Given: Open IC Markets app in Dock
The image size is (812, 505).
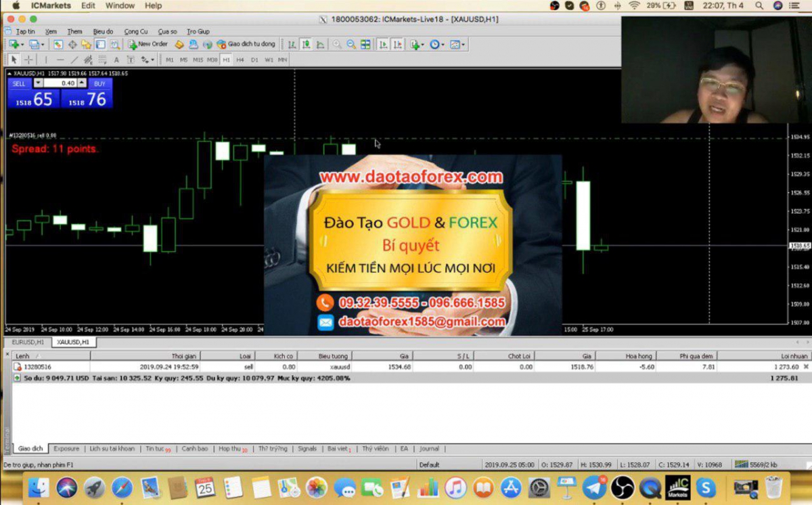Looking at the screenshot, I should tap(678, 487).
